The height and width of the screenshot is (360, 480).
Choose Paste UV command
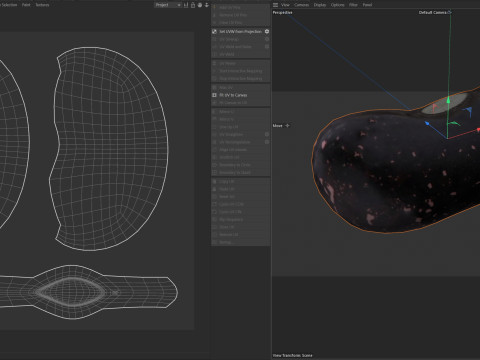coord(240,189)
